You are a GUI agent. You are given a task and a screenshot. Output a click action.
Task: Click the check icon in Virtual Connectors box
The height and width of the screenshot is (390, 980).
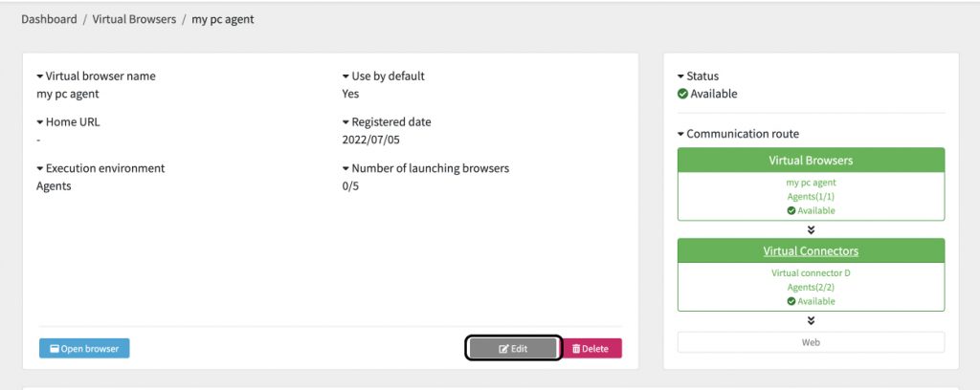791,301
